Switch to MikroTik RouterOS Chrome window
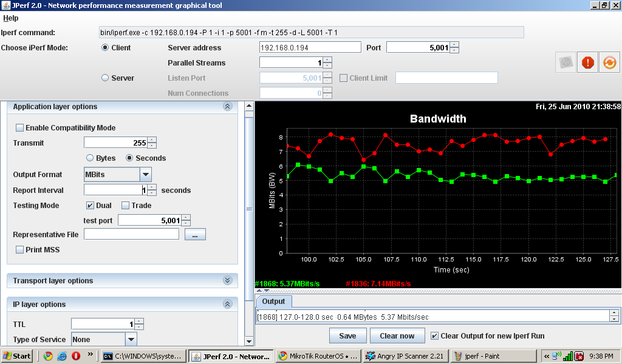 (x=318, y=356)
